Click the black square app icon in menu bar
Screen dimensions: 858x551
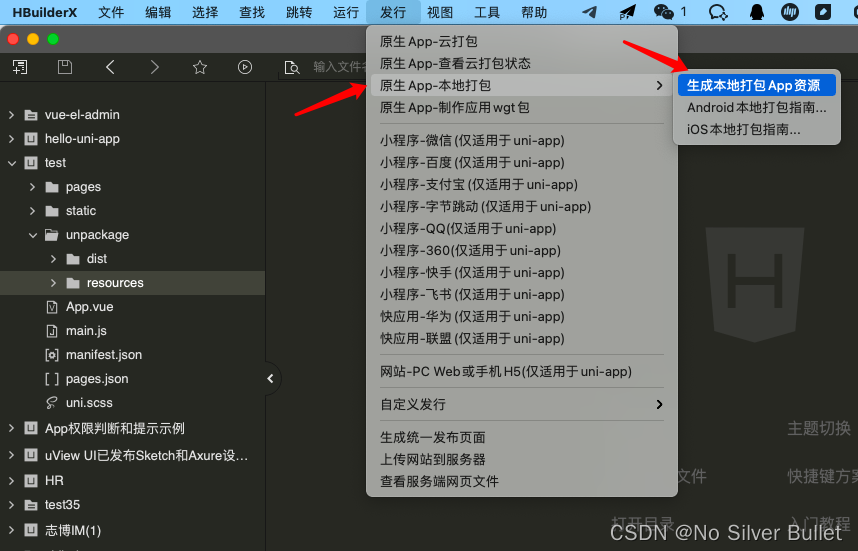point(823,12)
